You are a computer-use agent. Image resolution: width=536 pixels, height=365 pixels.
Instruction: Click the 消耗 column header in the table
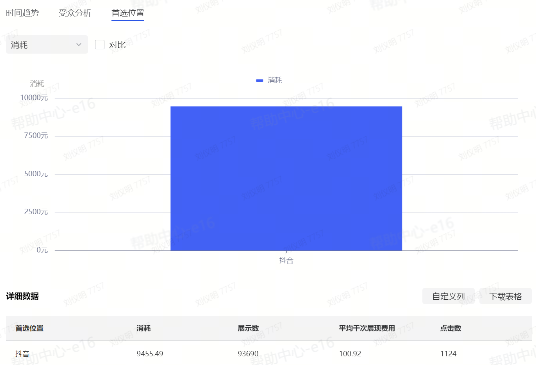[x=144, y=328]
